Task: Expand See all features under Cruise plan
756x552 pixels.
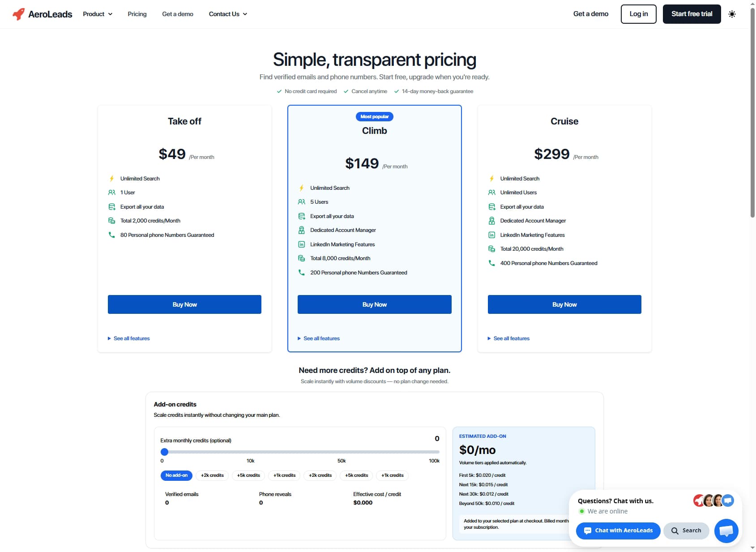Action: (508, 338)
